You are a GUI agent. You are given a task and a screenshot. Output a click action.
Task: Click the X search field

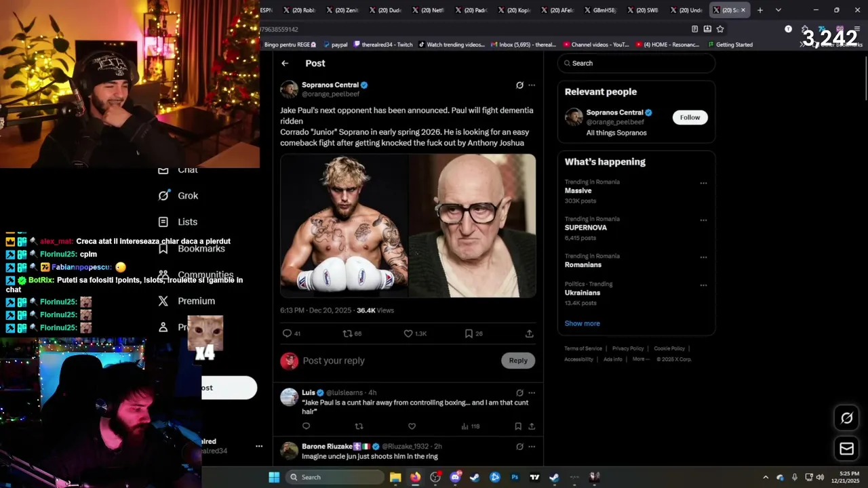click(636, 63)
